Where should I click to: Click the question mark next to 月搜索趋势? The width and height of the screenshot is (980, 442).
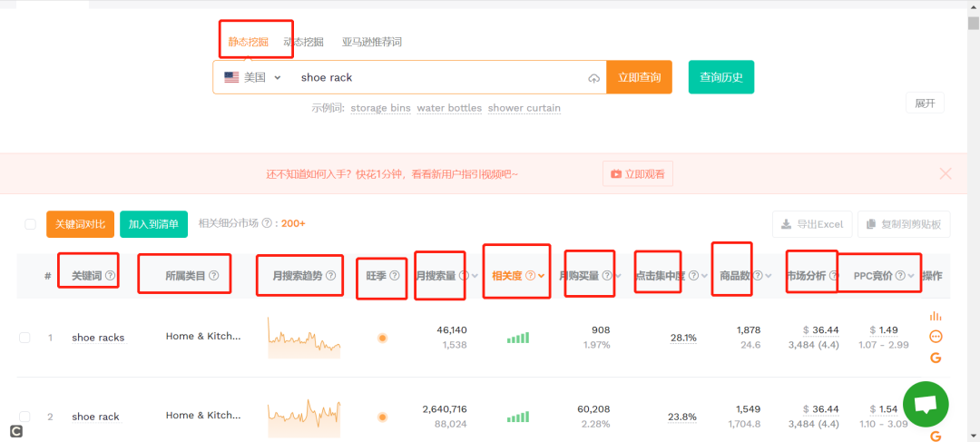330,275
